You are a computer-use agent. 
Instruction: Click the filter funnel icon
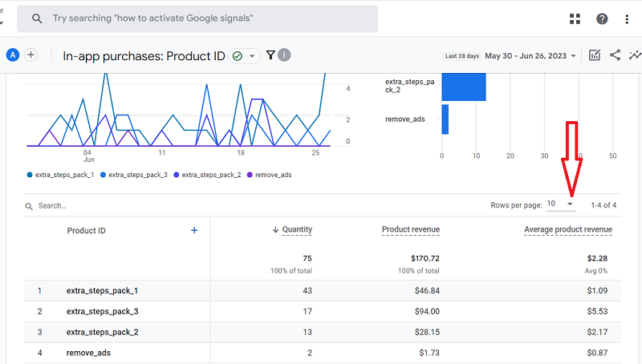click(270, 55)
